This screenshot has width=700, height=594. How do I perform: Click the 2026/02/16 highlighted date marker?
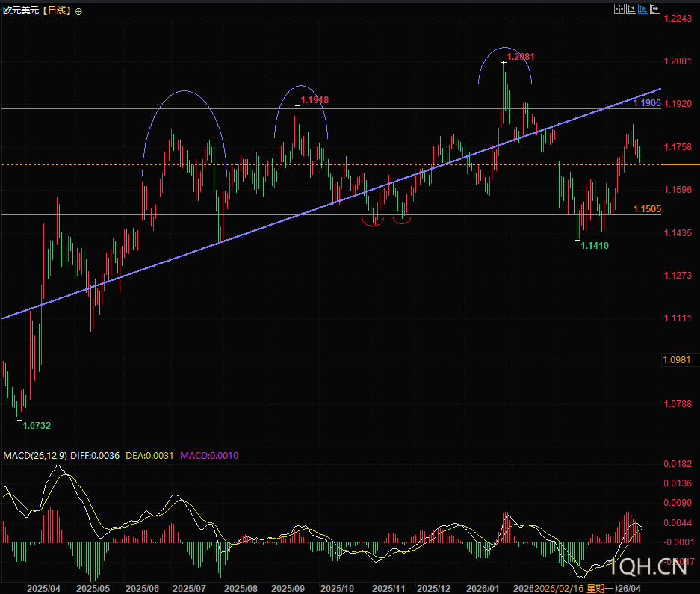click(559, 588)
